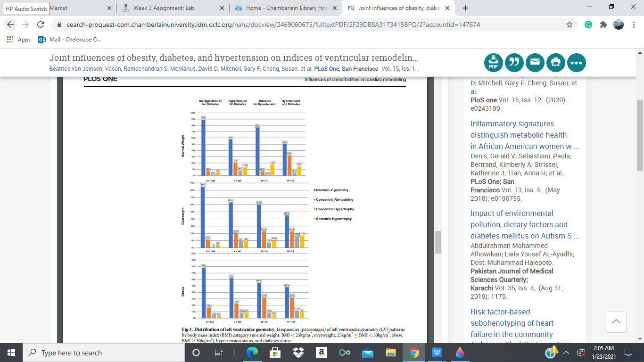Open Microsoft Store from the taskbar
The height and width of the screenshot is (362, 644).
[x=276, y=353]
